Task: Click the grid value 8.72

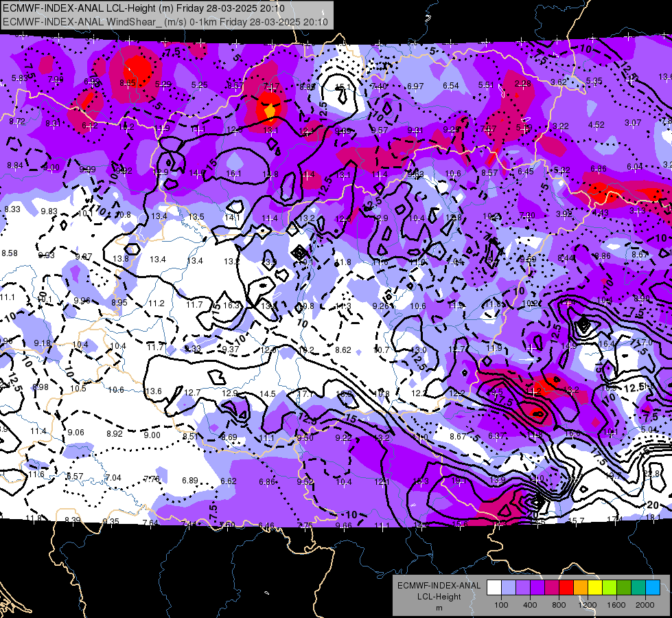Action: click(17, 122)
